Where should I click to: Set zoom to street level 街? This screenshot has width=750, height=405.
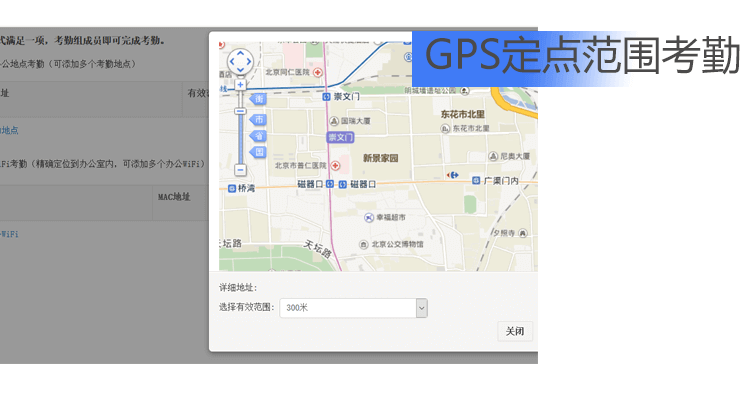point(257,100)
